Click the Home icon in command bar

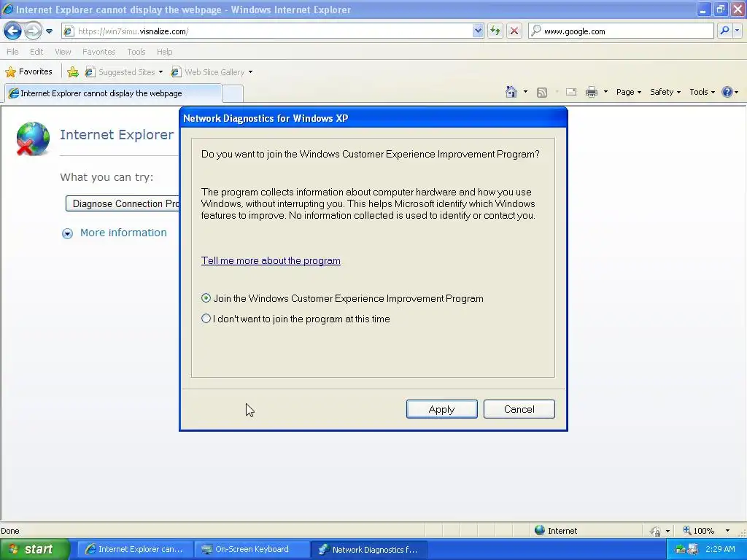(x=511, y=91)
